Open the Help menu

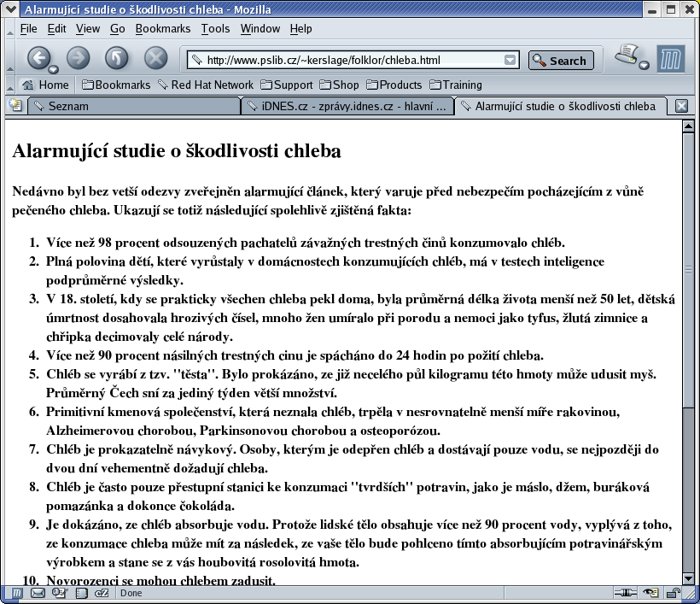[300, 28]
